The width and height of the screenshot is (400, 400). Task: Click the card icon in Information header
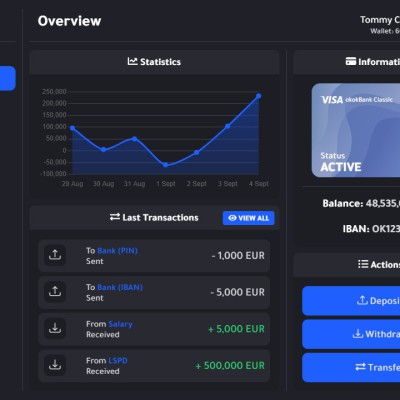pyautogui.click(x=351, y=61)
